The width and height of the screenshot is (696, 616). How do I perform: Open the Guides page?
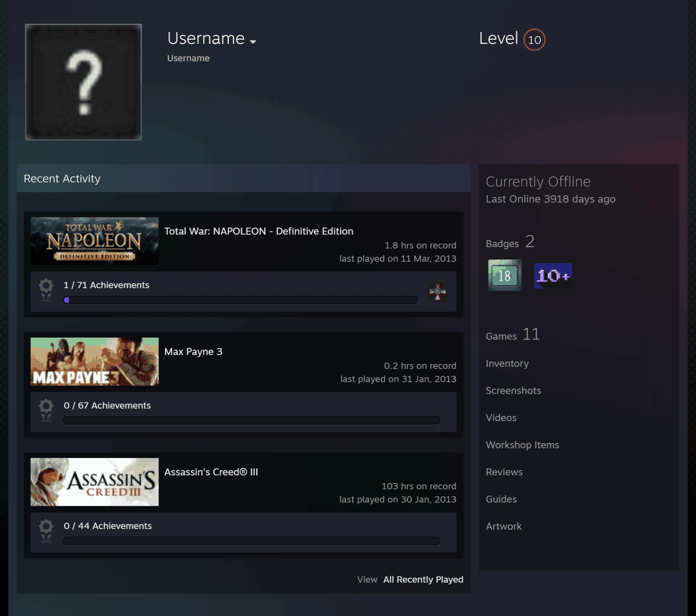(501, 499)
